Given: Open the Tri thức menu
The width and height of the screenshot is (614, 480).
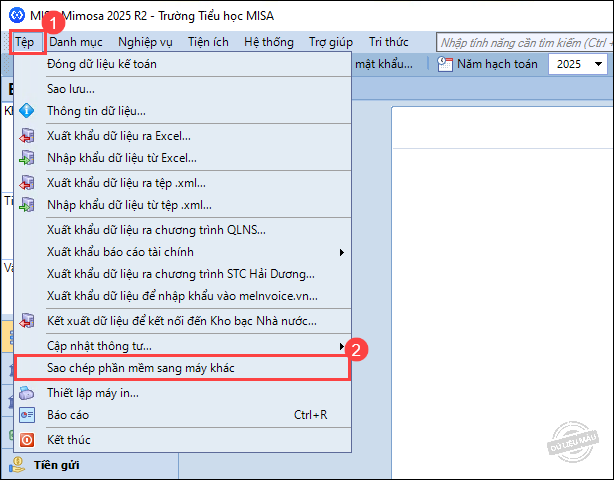Looking at the screenshot, I should [389, 42].
